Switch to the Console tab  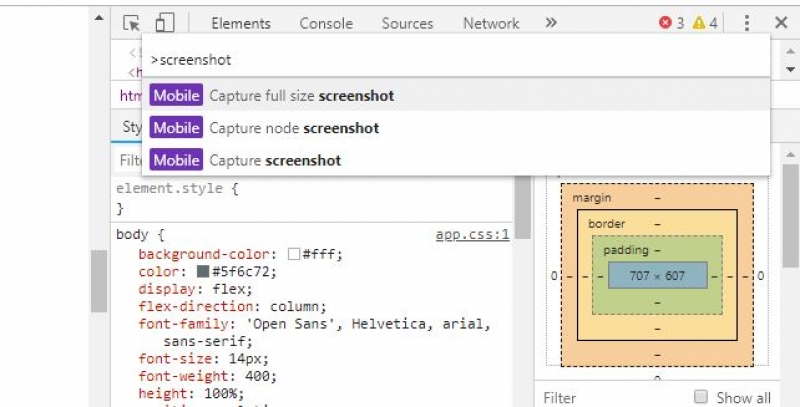point(326,23)
